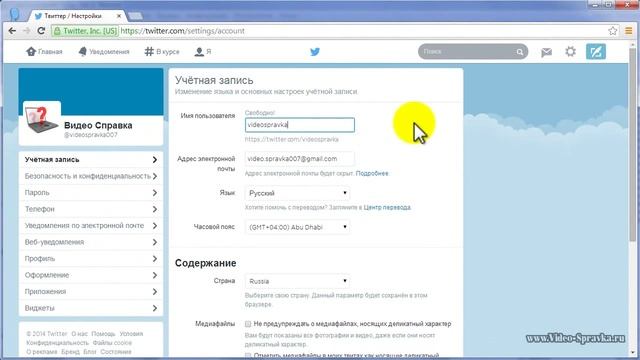Open the Я profile navigation item
Screen dimensions: 640x360
point(203,52)
